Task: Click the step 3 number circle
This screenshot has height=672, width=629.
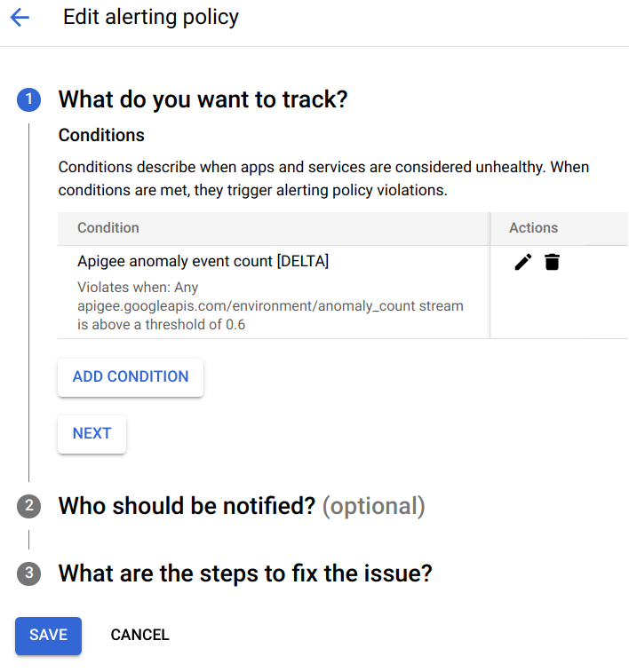Action: coord(28,573)
